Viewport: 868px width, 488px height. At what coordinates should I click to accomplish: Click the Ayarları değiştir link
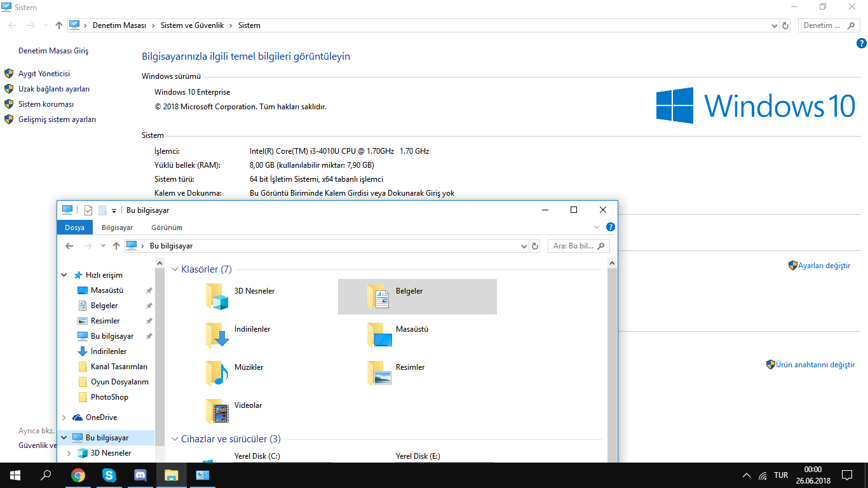[824, 266]
